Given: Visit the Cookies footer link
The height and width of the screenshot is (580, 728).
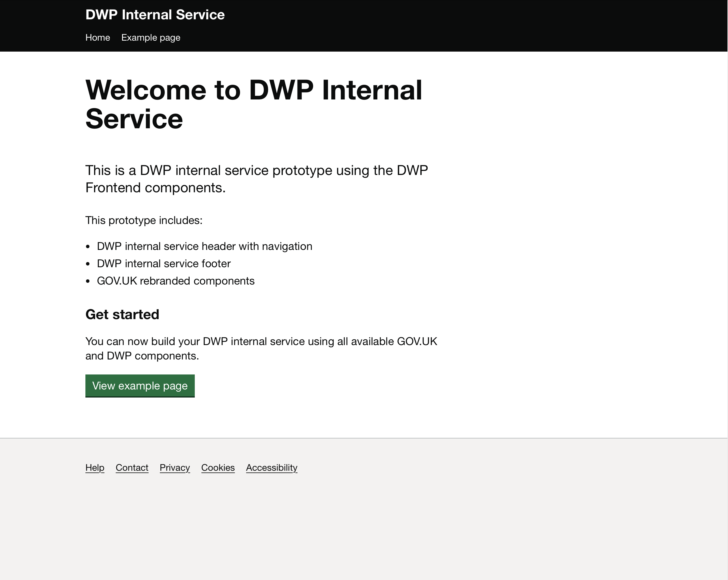Looking at the screenshot, I should coord(218,468).
